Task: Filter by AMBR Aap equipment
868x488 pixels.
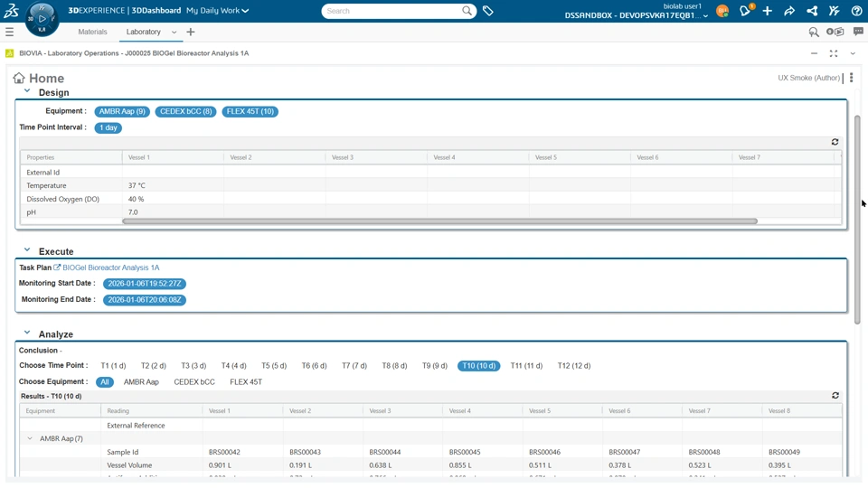Action: tap(141, 381)
